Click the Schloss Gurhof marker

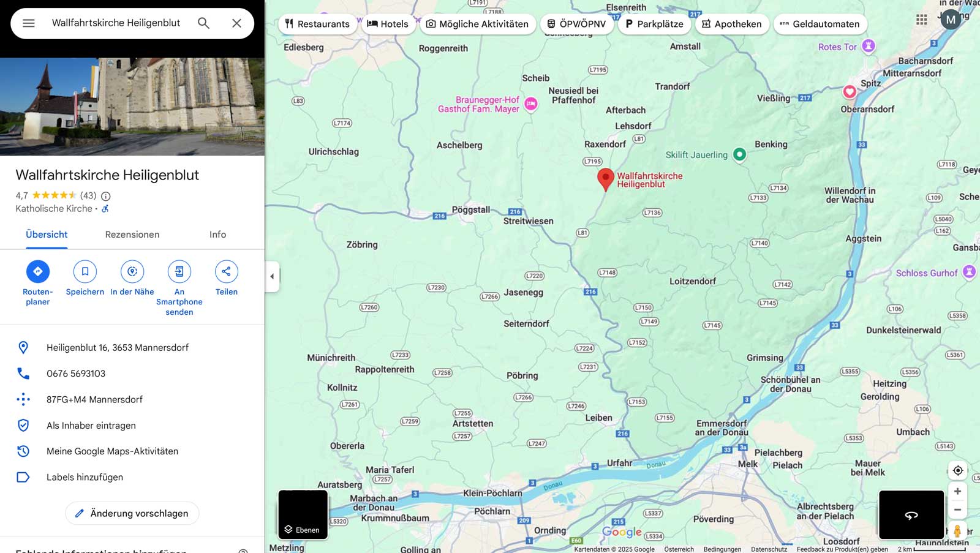pyautogui.click(x=969, y=272)
